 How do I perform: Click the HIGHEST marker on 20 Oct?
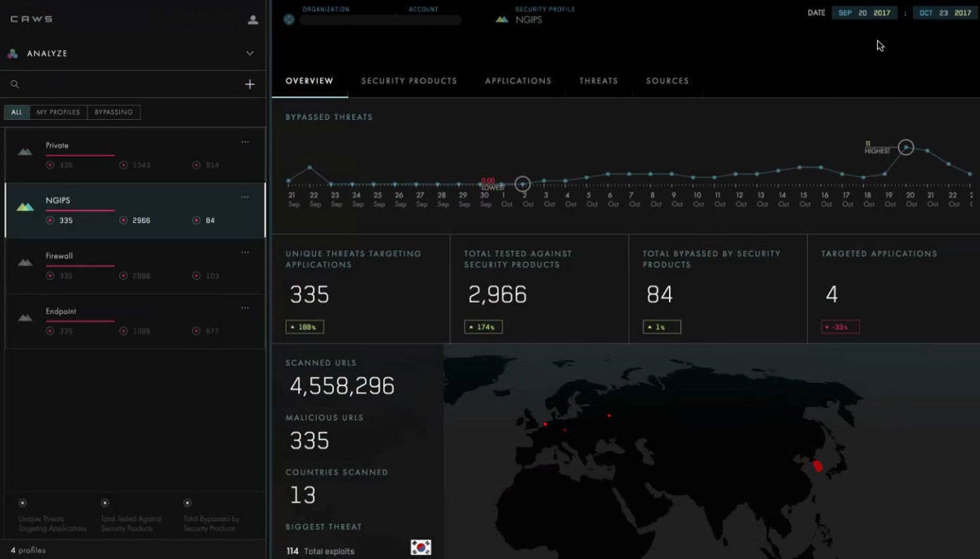[906, 147]
